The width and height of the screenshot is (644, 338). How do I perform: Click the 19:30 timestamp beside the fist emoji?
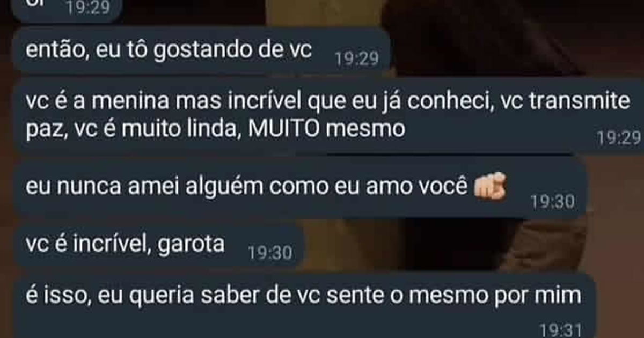click(x=553, y=202)
